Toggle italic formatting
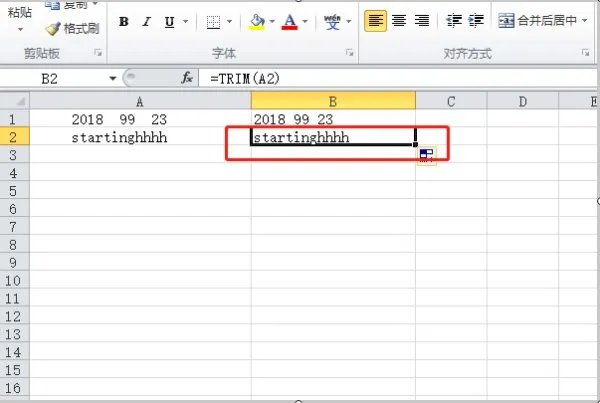Viewport: 600px width, 403px height. click(145, 22)
